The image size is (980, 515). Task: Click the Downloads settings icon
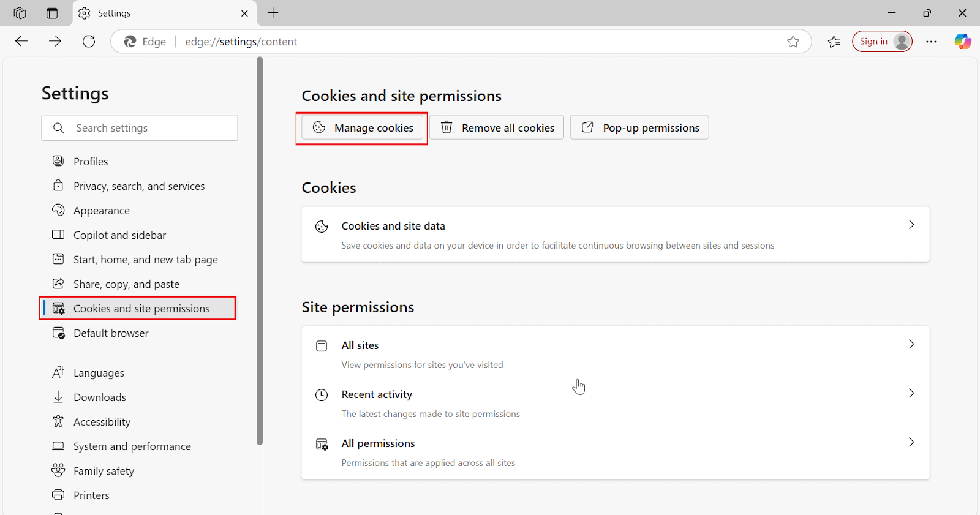point(58,397)
